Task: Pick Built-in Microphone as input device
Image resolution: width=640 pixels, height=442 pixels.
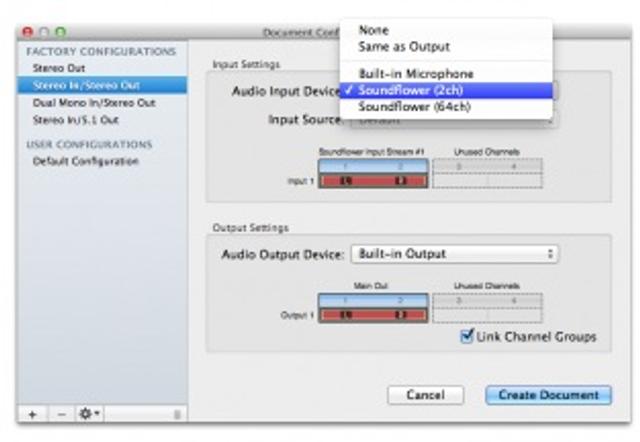Action: 446,74
